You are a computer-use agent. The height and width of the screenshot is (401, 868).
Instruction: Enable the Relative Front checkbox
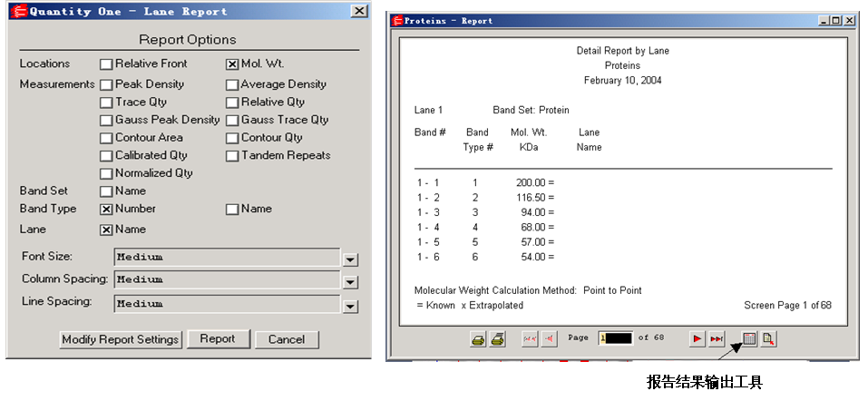click(x=106, y=64)
